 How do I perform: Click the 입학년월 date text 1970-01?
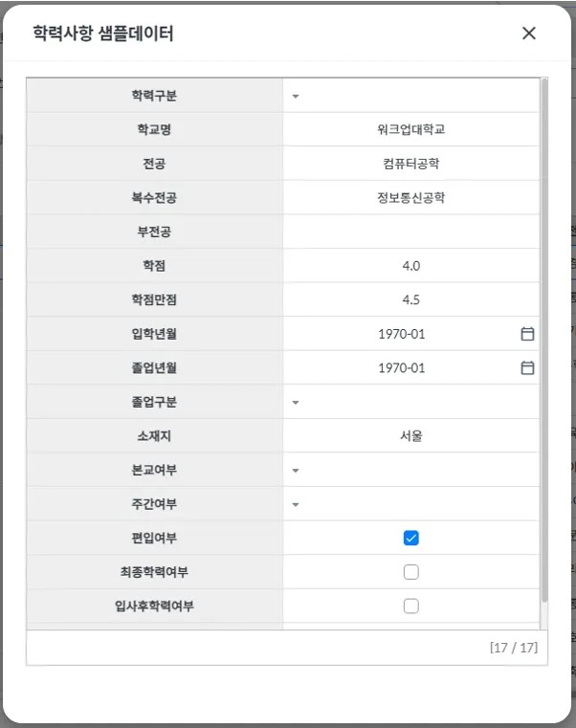point(401,334)
